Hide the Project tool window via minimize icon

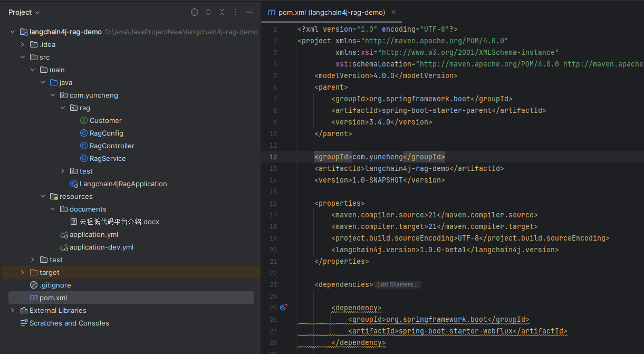[x=249, y=12]
